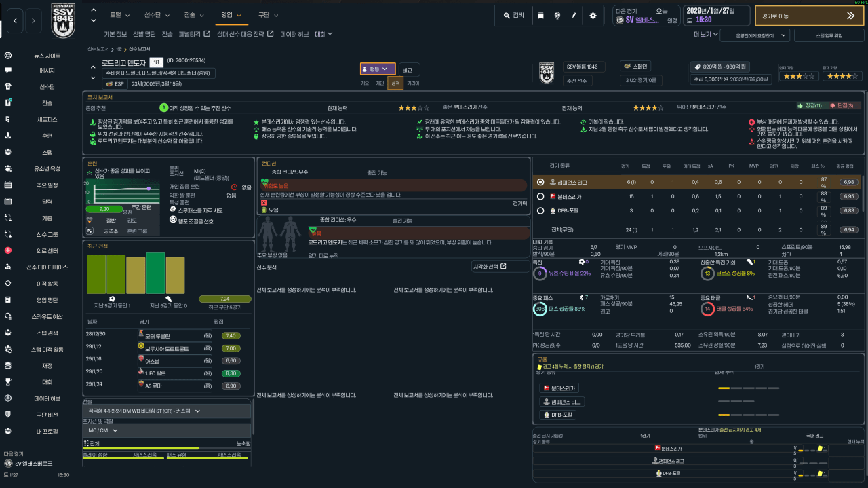Open 선수단 squad shirt icon in sidebar
Screen dimensions: 868x488
pos(8,87)
